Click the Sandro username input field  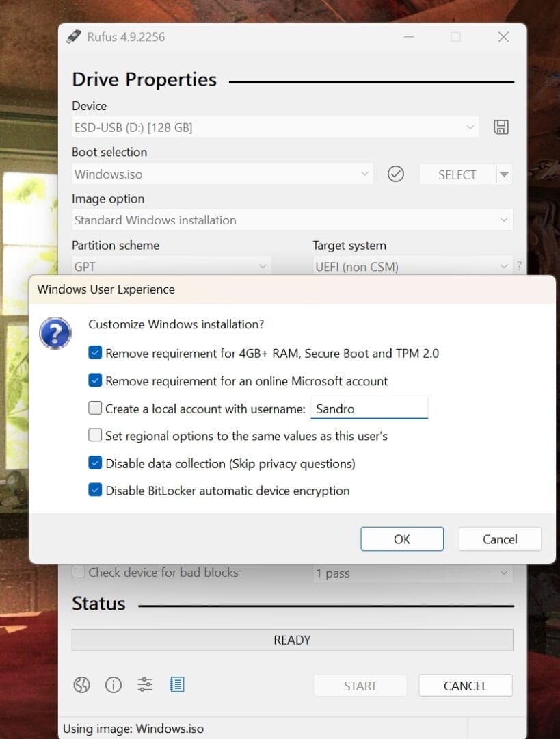tap(369, 408)
